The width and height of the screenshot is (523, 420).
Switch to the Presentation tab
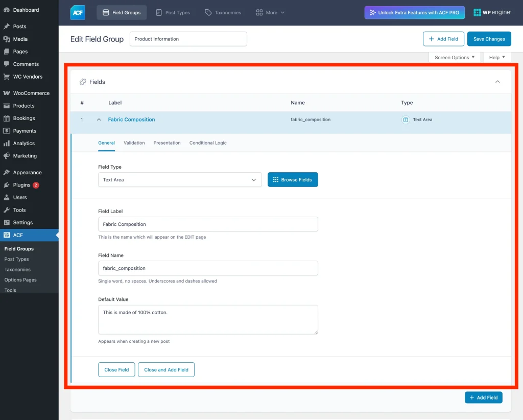point(167,143)
